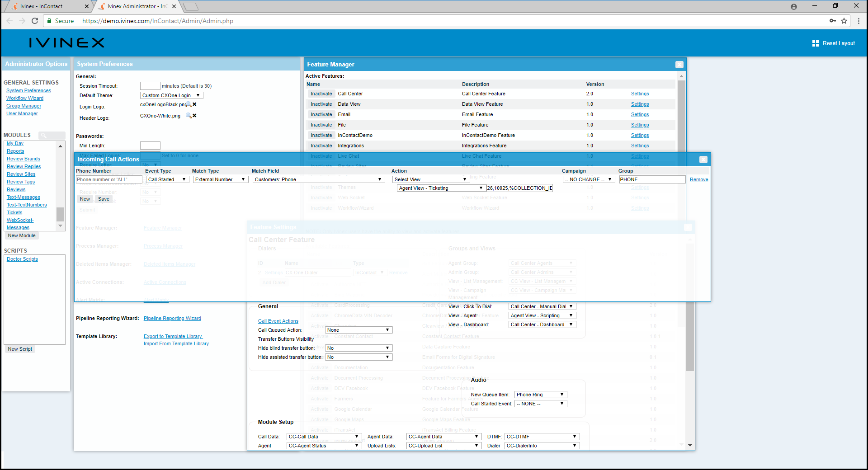Viewport: 868px width, 470px height.
Task: Inactivate the Call Center feature
Action: [x=321, y=94]
